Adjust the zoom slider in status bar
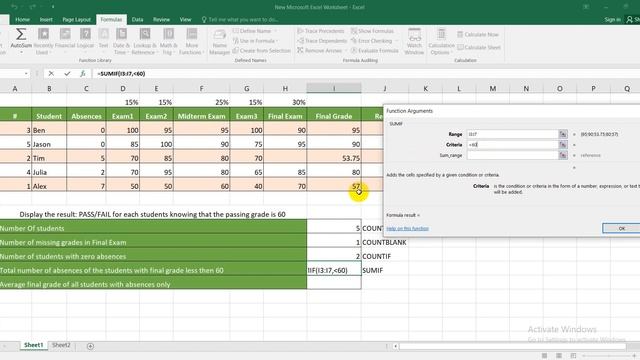 pyautogui.click(x=608, y=356)
